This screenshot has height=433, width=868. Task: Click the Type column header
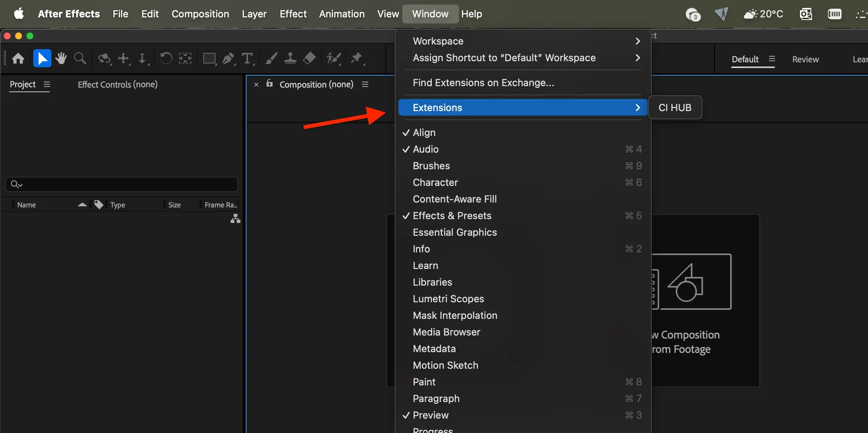118,205
